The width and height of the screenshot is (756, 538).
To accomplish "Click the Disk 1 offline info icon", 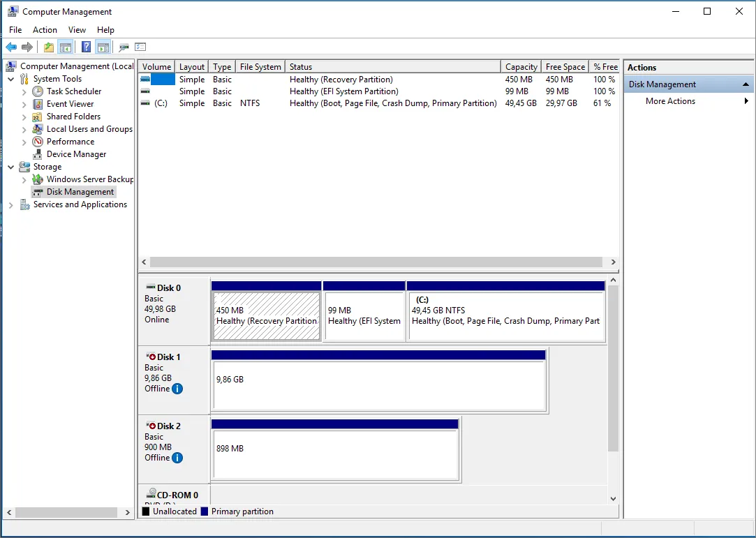I will click(177, 389).
